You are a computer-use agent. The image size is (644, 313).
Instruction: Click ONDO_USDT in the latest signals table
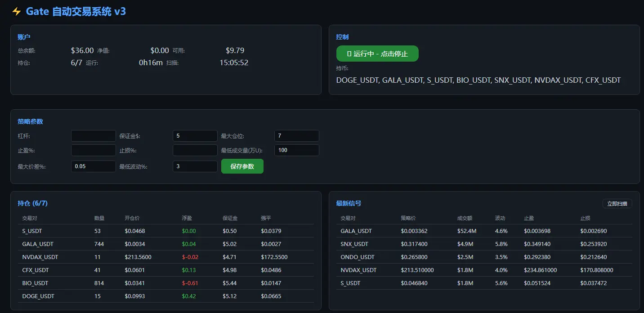coord(357,257)
